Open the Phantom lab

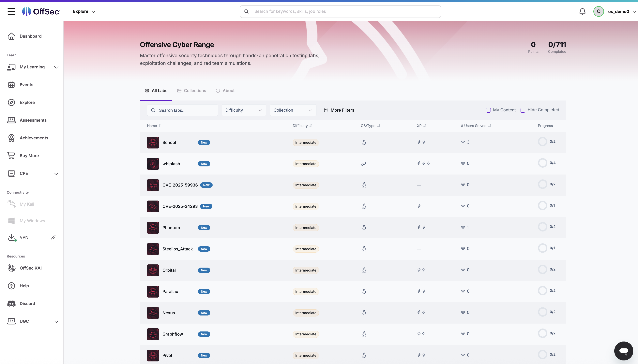(x=171, y=228)
